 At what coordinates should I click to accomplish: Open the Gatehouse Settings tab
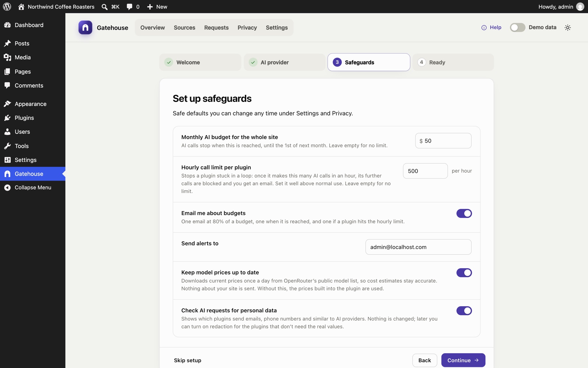[x=277, y=27]
